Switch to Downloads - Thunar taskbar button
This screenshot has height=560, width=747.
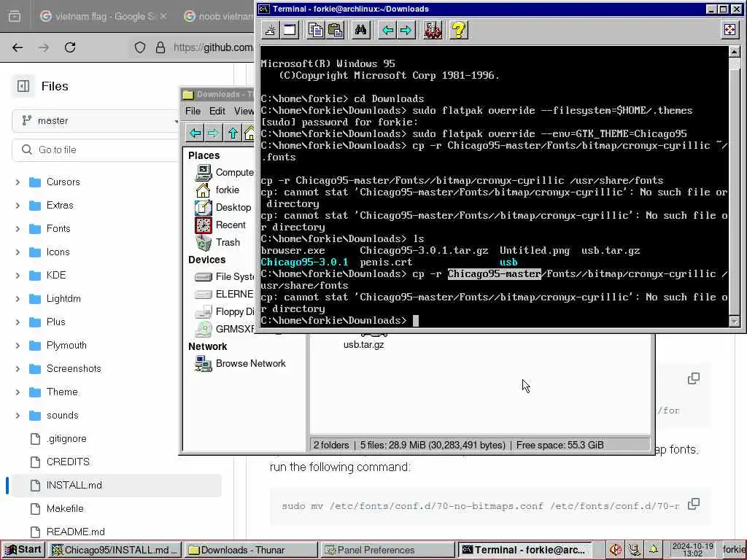(x=250, y=550)
